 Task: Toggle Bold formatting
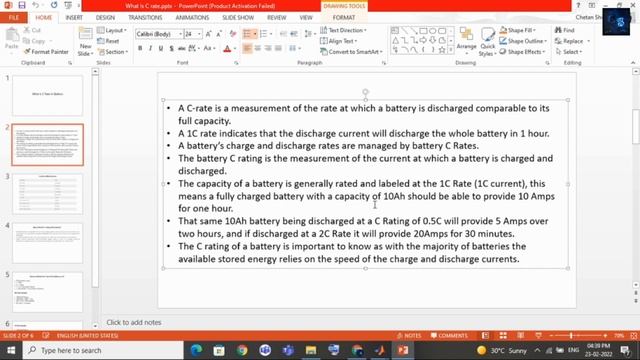coord(140,49)
